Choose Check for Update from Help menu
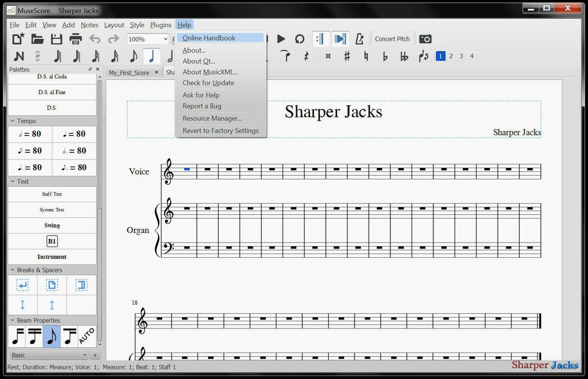 (x=209, y=83)
